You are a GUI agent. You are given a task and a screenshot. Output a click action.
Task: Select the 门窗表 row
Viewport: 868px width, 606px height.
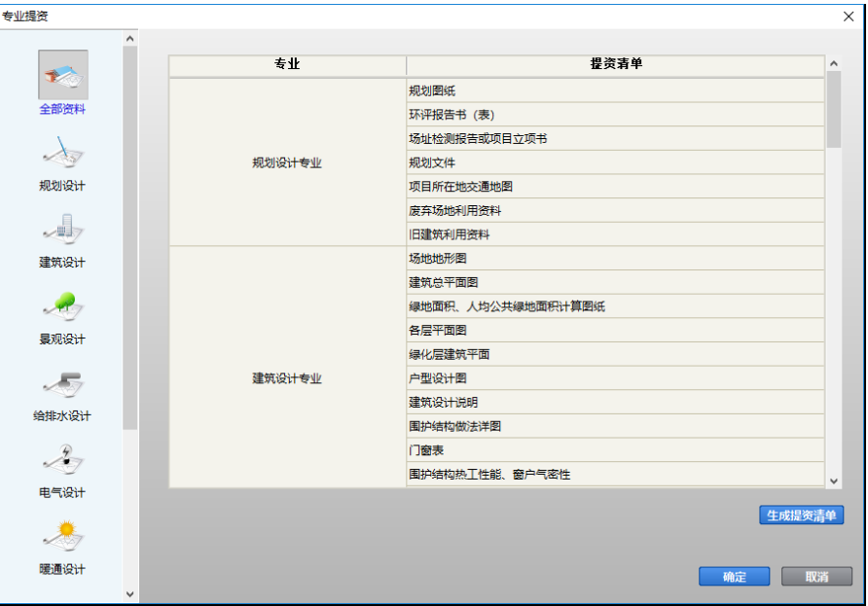616,450
